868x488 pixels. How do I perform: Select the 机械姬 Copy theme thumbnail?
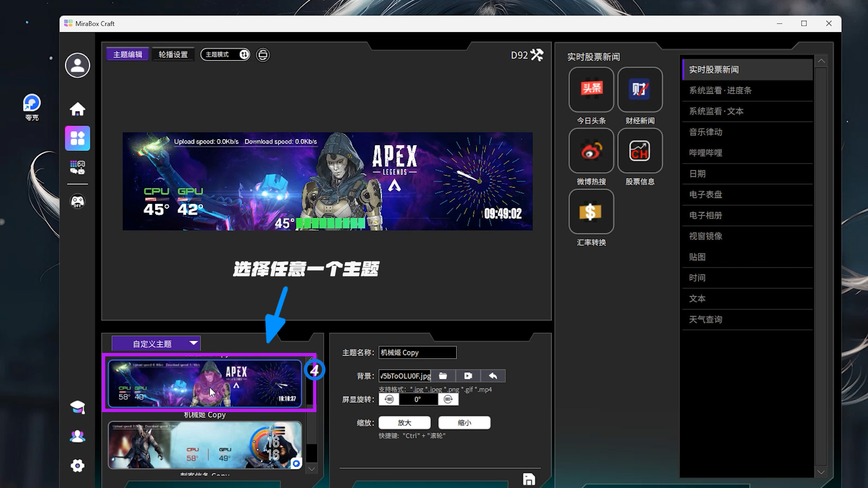click(205, 383)
